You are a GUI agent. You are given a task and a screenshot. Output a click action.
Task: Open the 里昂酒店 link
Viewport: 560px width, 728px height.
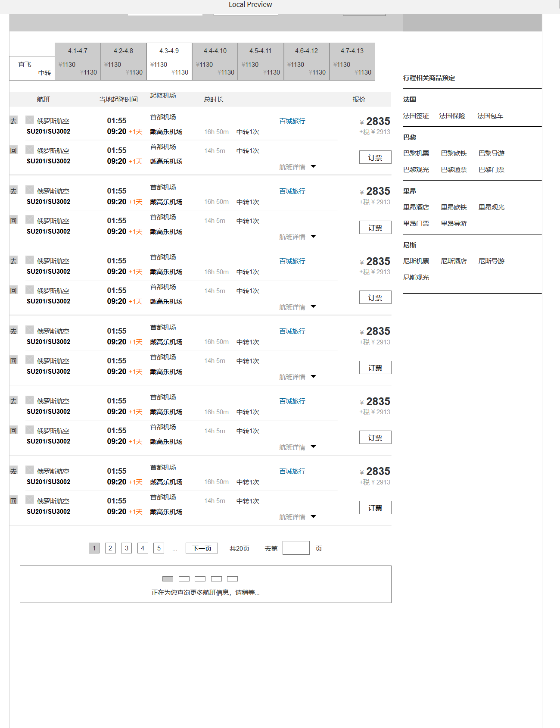click(416, 207)
